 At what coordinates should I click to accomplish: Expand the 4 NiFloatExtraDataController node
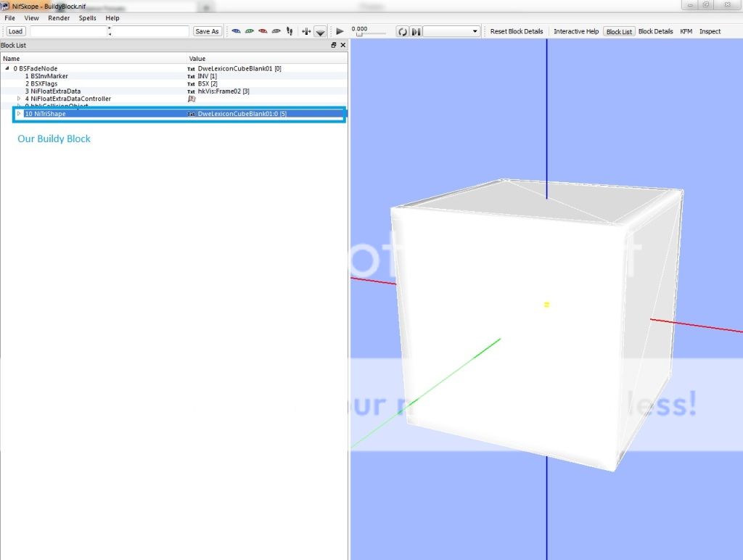(19, 99)
